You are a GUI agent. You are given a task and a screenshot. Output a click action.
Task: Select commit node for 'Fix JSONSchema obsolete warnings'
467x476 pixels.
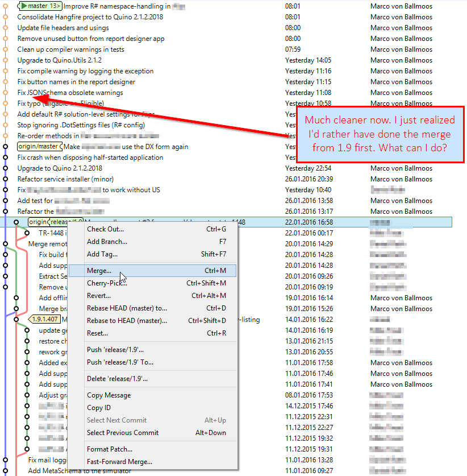[x=5, y=93]
